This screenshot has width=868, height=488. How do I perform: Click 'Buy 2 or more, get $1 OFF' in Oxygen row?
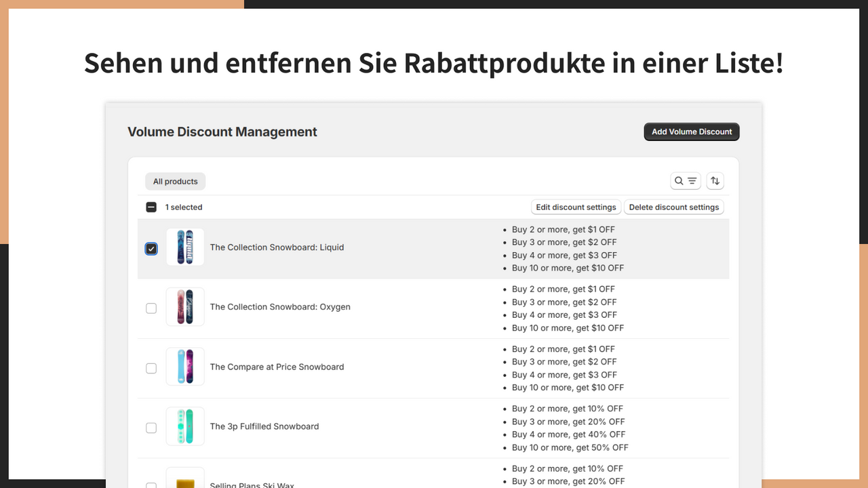click(564, 289)
